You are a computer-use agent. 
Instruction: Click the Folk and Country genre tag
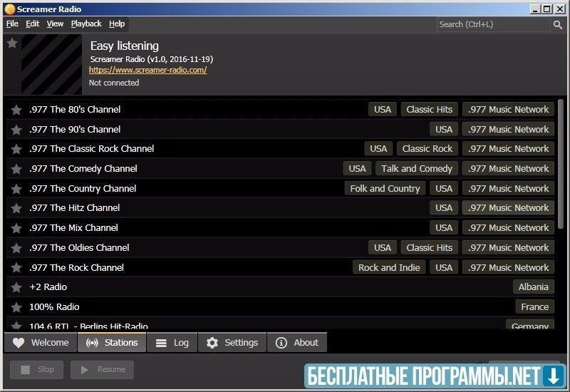pyautogui.click(x=385, y=189)
